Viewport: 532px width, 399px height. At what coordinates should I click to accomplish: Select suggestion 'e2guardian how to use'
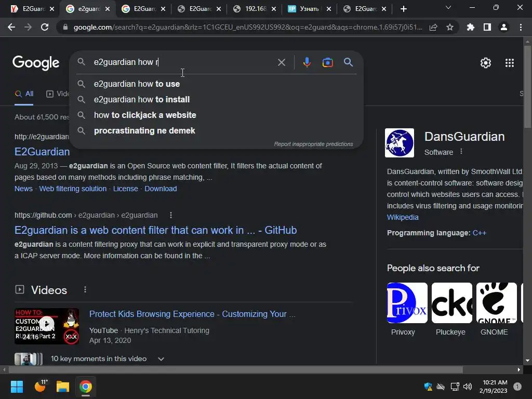click(x=217, y=84)
